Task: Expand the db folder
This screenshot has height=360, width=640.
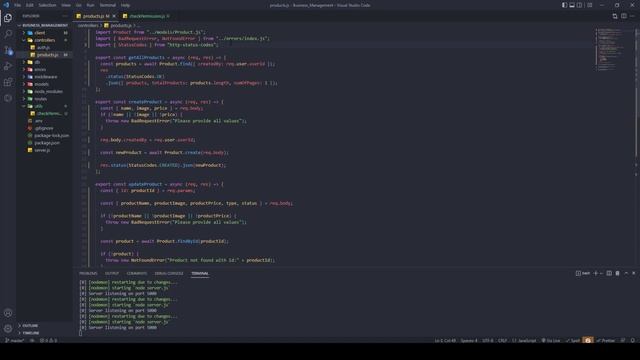Action: coord(44,62)
